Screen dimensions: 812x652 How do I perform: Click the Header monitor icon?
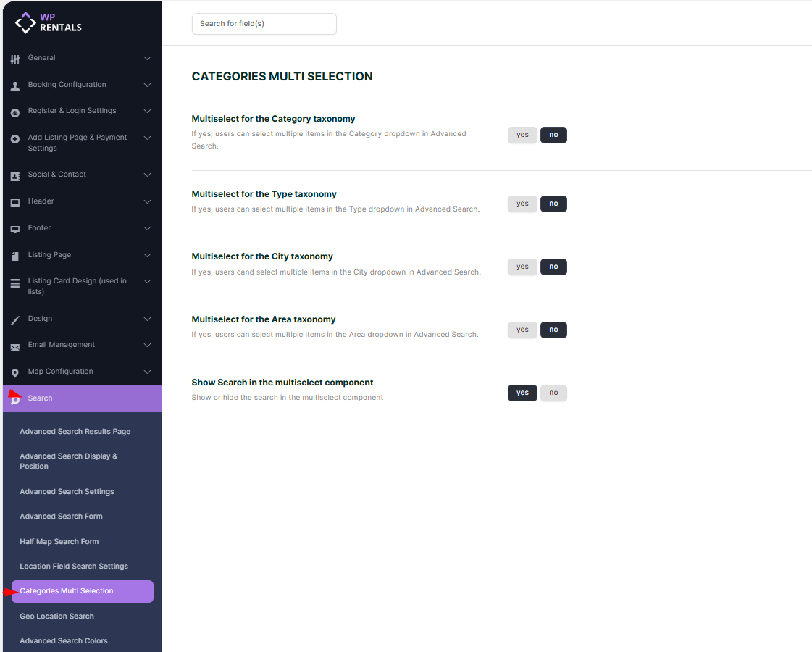(15, 202)
